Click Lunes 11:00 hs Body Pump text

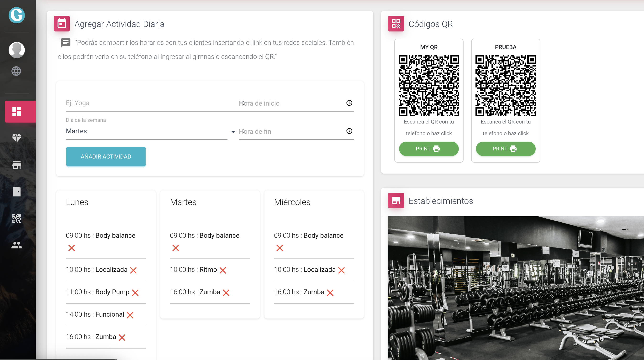(x=97, y=292)
